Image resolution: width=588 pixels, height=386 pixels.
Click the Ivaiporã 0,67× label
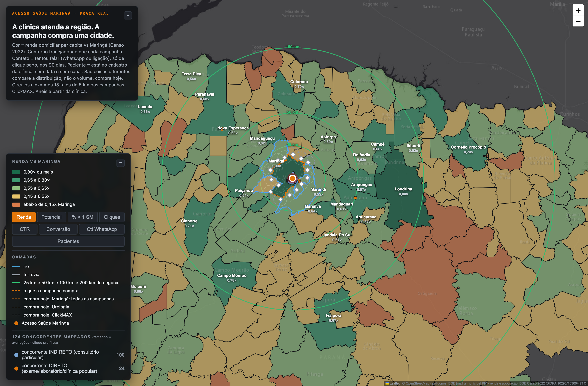coord(334,318)
